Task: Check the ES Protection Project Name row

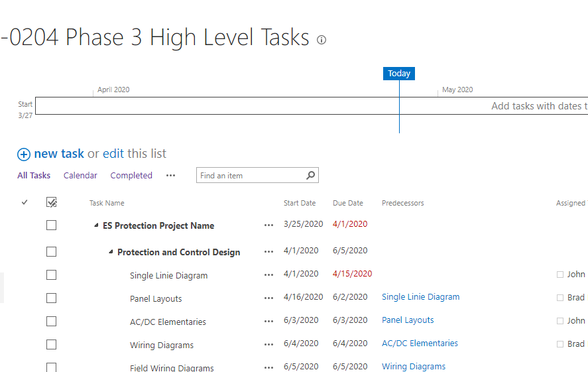Action: (51, 225)
